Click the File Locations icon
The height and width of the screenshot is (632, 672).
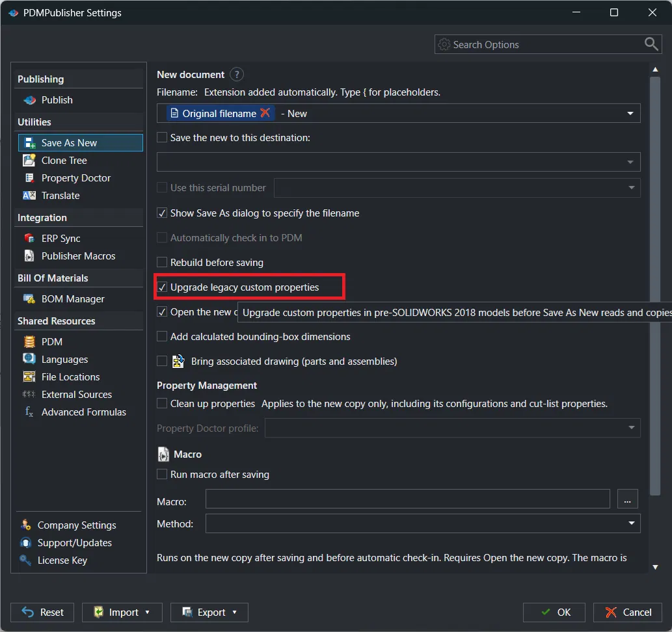(29, 376)
